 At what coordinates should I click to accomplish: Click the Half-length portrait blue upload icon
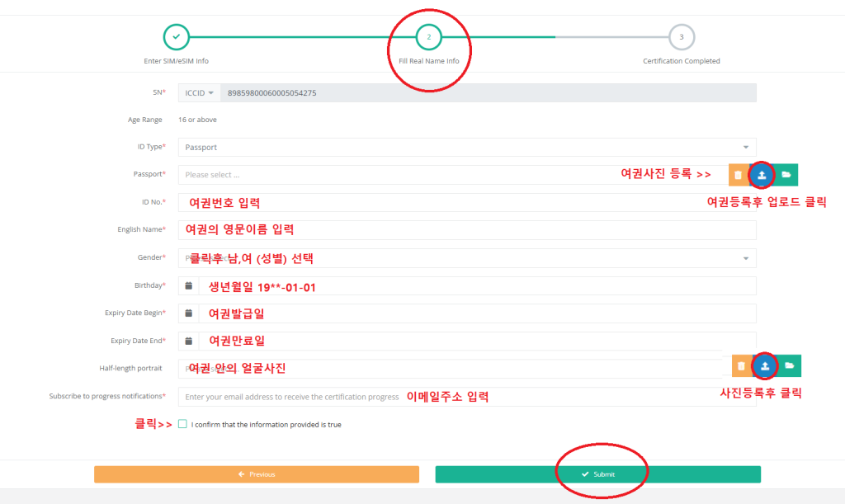[765, 365]
